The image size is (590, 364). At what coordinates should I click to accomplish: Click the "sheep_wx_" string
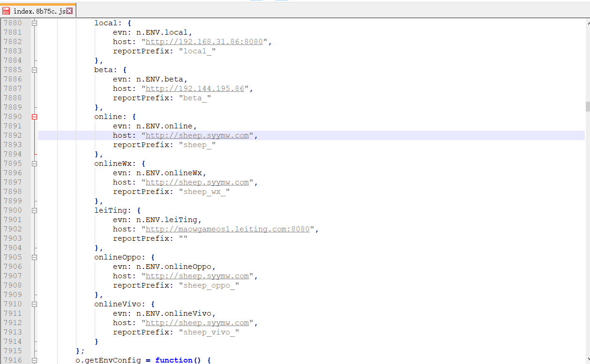[x=204, y=192]
